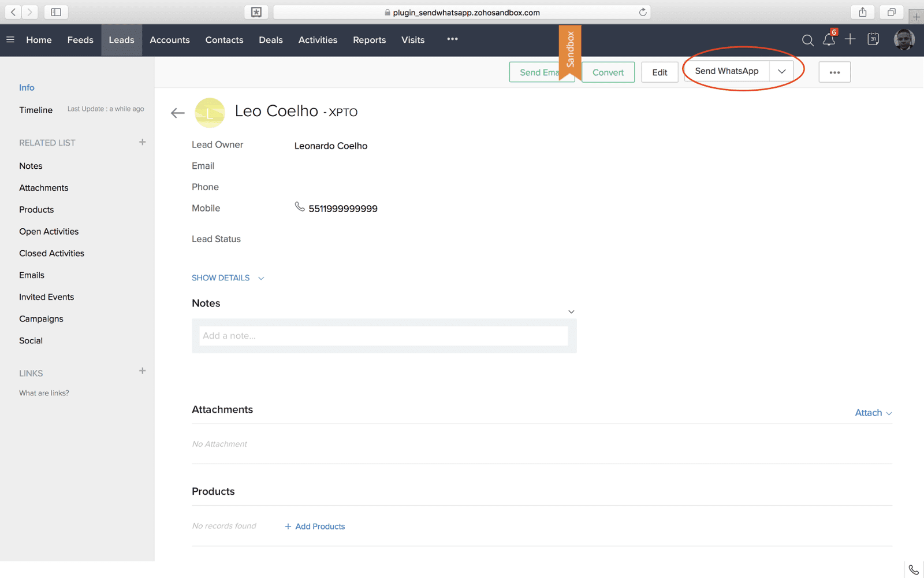Open Notes in the related list

pos(31,166)
